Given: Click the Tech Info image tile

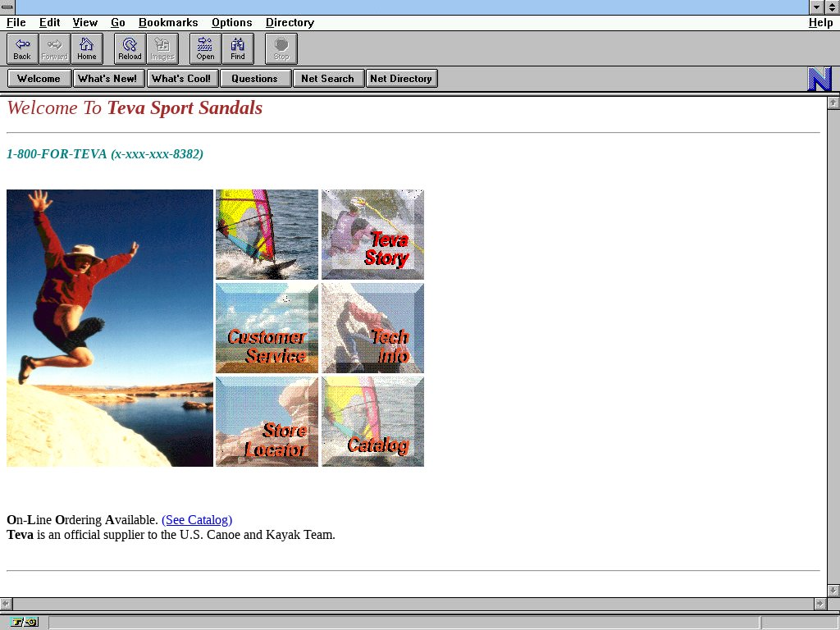Looking at the screenshot, I should 372,328.
